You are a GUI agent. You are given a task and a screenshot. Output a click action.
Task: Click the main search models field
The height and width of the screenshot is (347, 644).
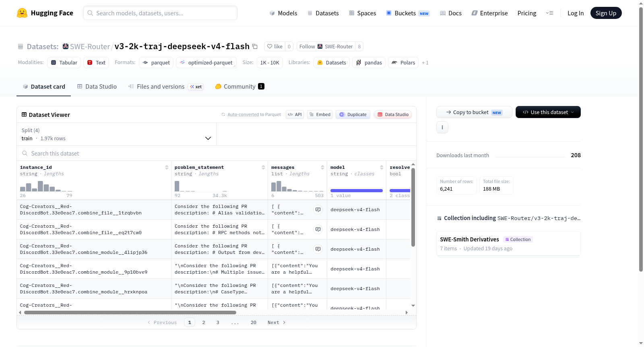[160, 13]
